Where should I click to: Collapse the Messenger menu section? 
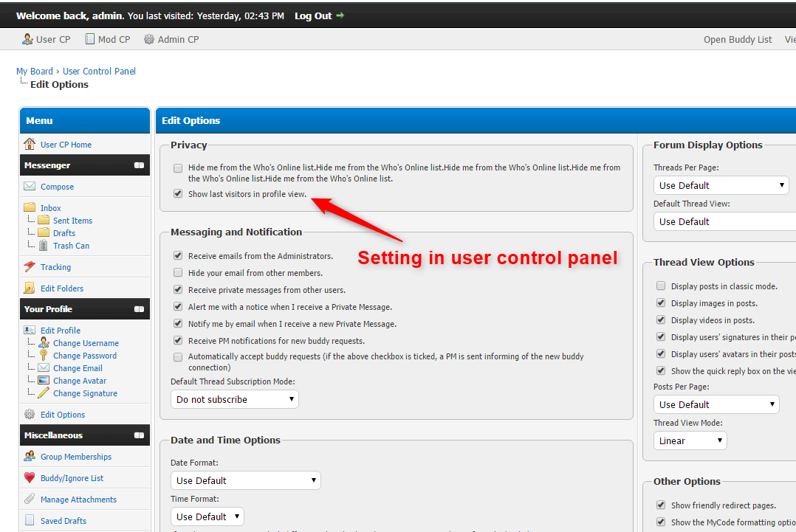(x=139, y=165)
